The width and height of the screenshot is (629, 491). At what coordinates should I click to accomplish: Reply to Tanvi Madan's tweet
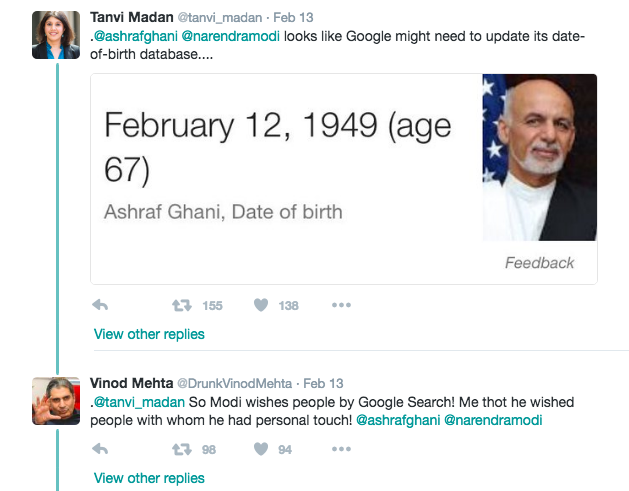(100, 305)
